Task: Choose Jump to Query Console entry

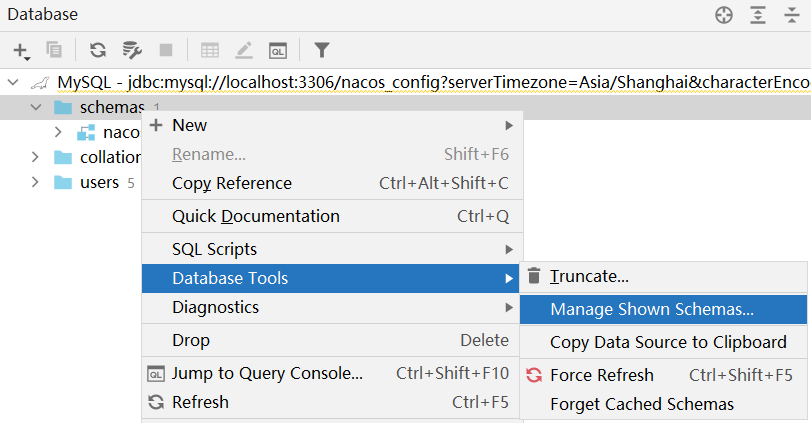Action: pos(333,373)
